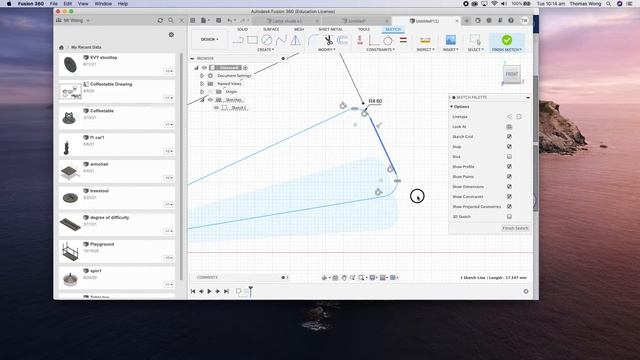Click the Look At icon in Sketch Palette

pos(509,127)
